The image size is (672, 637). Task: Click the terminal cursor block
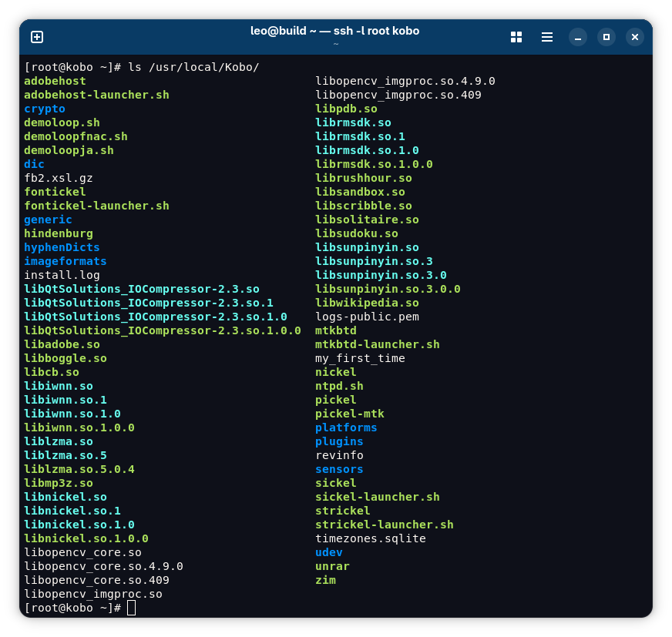(131, 608)
